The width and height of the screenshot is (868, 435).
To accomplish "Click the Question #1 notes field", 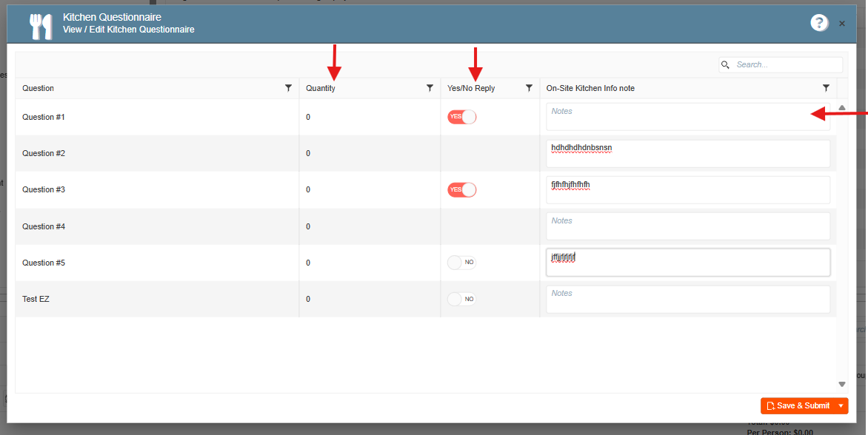I will click(x=688, y=117).
